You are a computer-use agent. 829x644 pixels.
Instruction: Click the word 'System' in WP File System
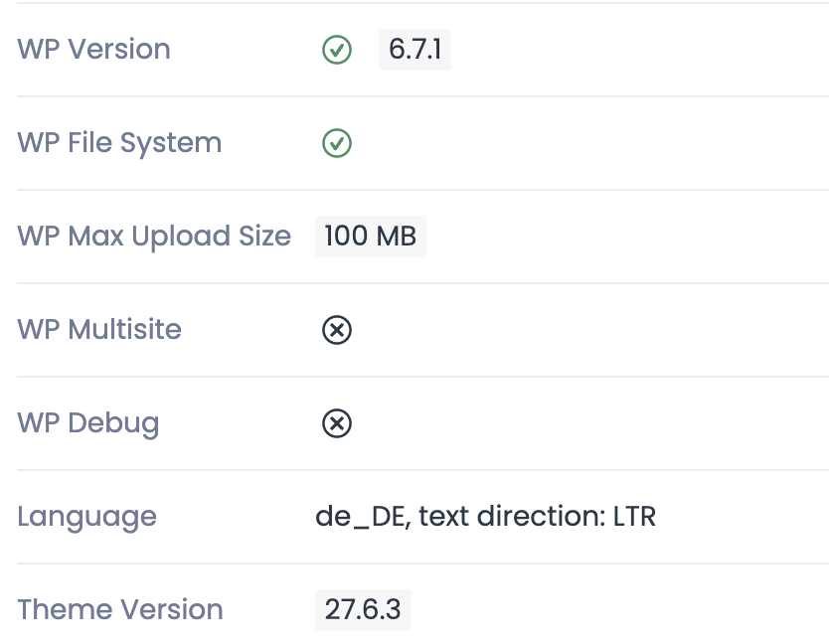tap(171, 144)
